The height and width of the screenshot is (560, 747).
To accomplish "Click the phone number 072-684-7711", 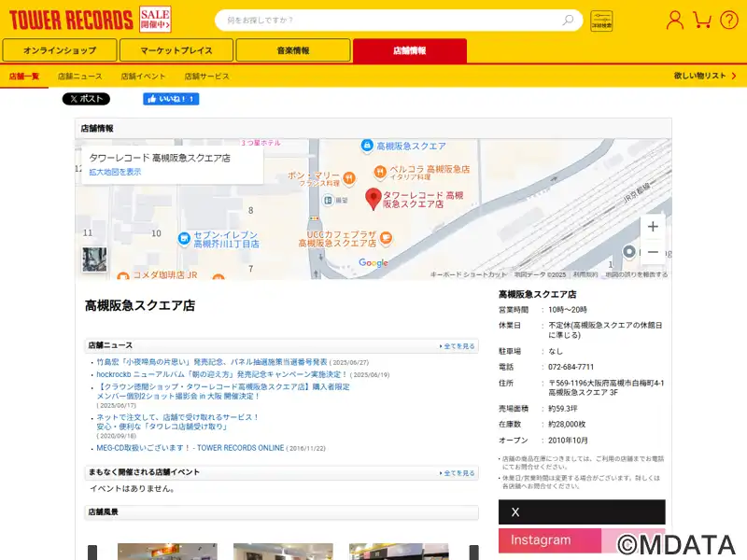I will click(571, 367).
